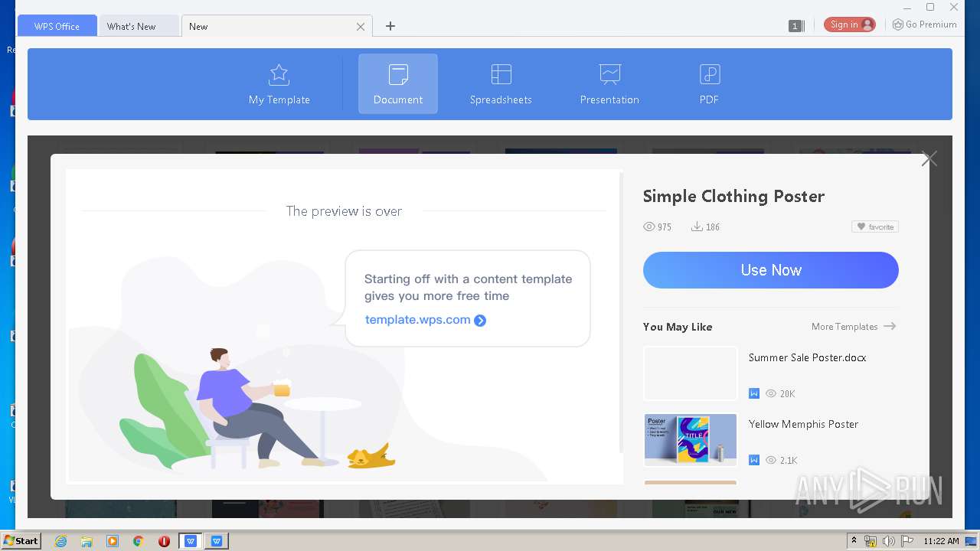Viewport: 980px width, 551px height.
Task: Add a new tab with plus
Action: tap(390, 26)
